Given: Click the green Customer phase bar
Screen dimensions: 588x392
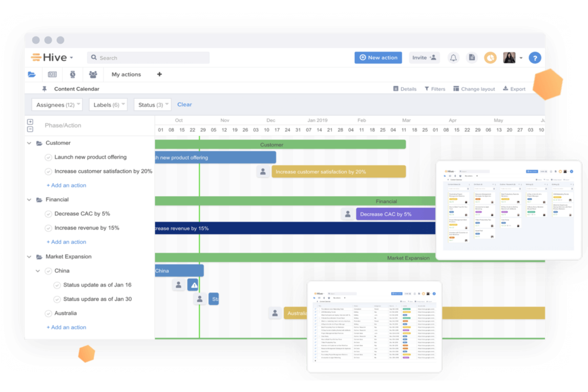Looking at the screenshot, I should point(280,145).
